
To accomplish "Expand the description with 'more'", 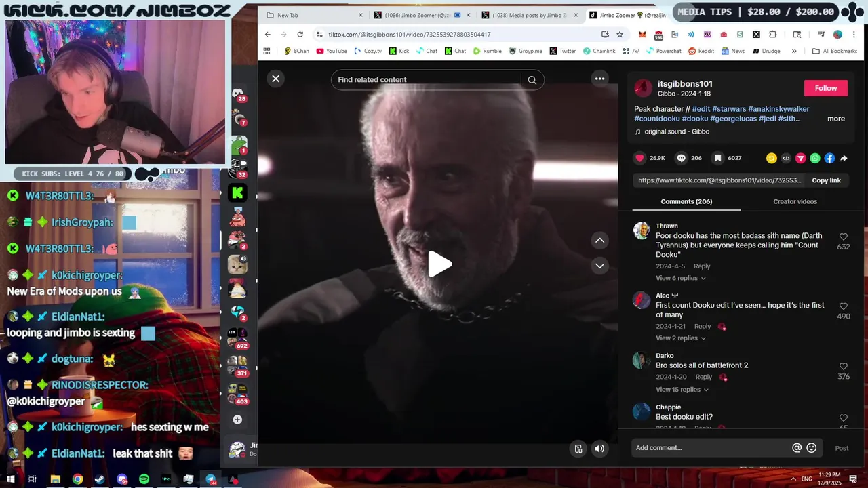I will [x=835, y=119].
